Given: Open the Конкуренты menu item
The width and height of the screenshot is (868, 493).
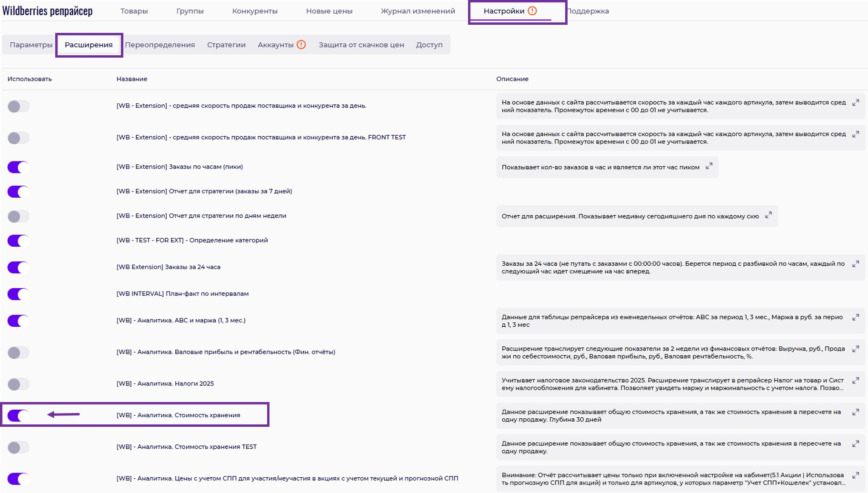Looking at the screenshot, I should click(x=255, y=11).
